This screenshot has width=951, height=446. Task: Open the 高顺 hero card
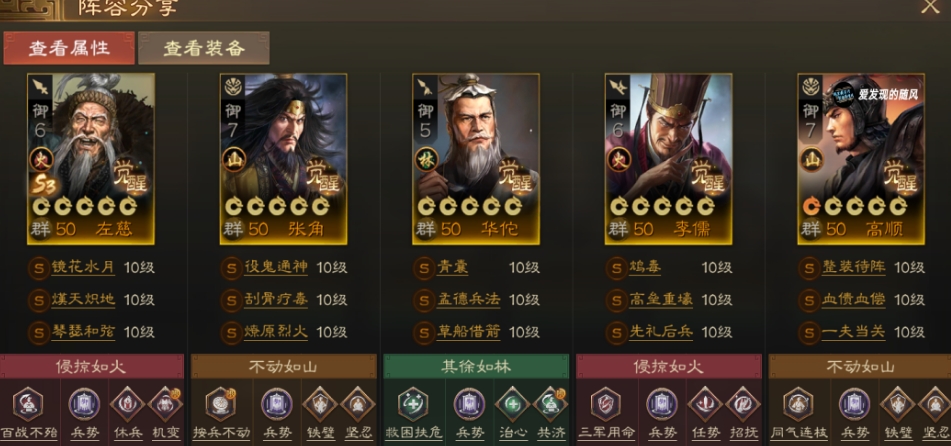click(x=861, y=159)
